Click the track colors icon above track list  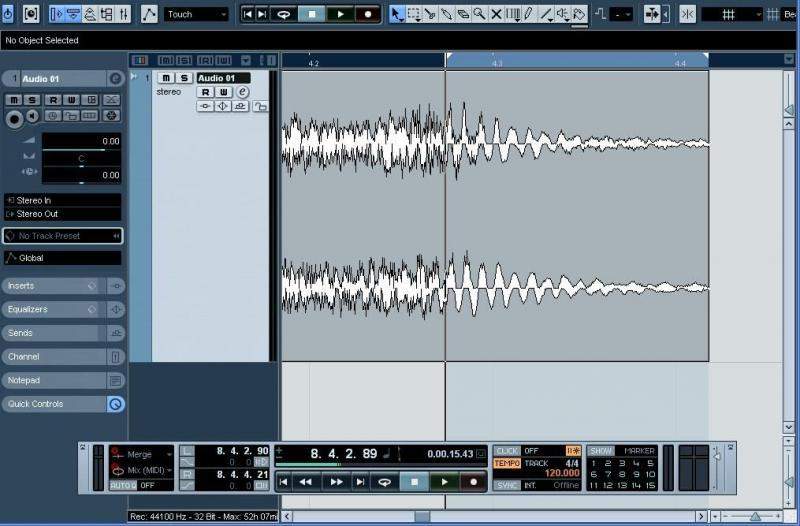pos(139,61)
